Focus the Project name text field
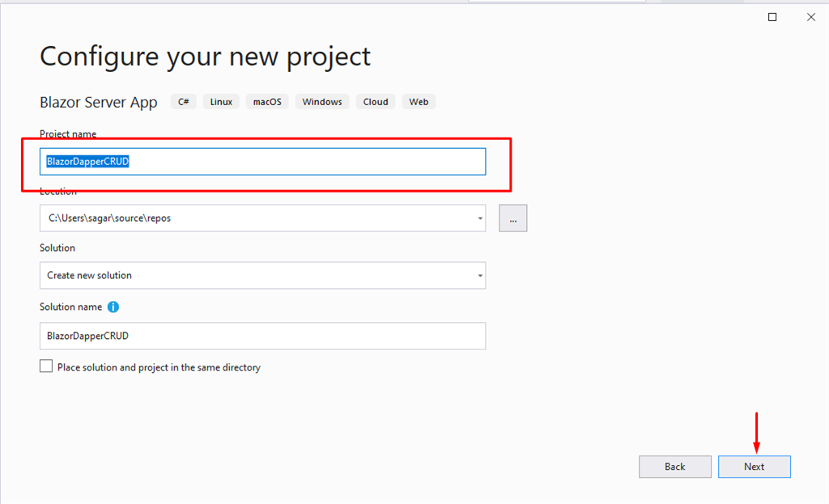Screen dimensions: 829x504 [262, 162]
